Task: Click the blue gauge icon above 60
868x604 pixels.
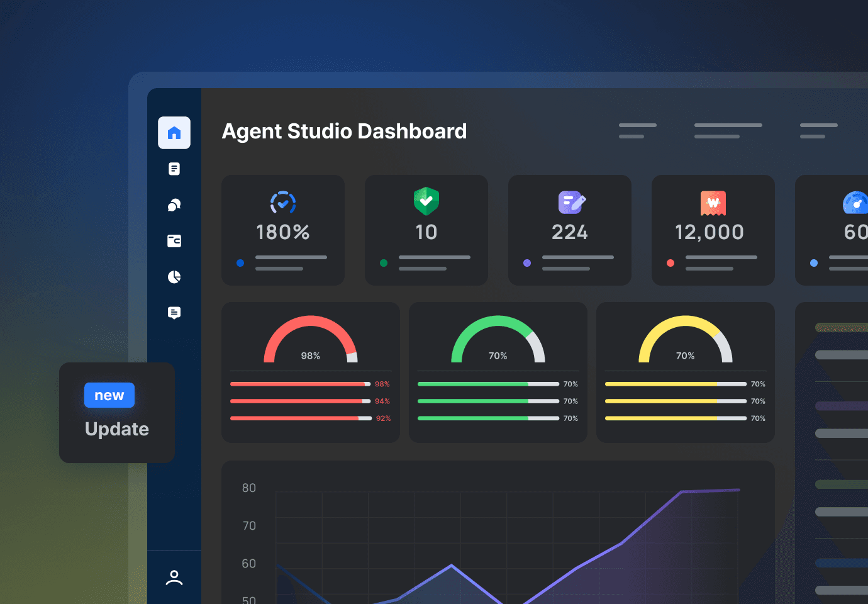Action: 855,203
